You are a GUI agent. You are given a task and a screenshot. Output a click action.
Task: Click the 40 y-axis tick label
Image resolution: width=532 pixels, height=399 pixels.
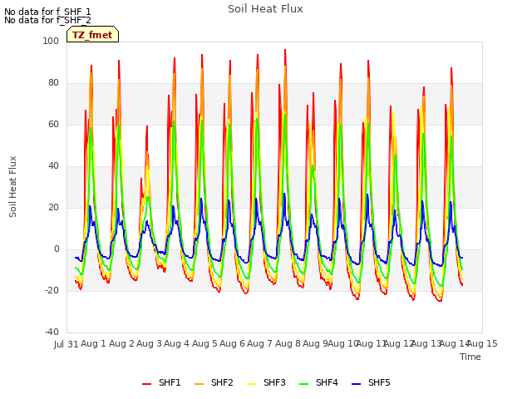click(53, 166)
